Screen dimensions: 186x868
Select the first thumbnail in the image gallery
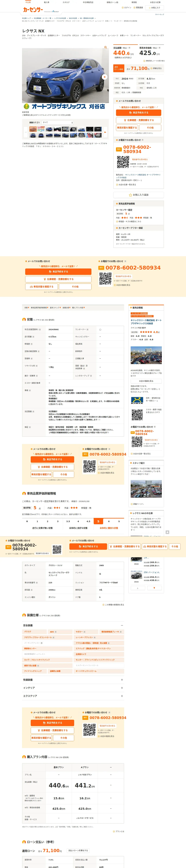[x=33, y=129]
